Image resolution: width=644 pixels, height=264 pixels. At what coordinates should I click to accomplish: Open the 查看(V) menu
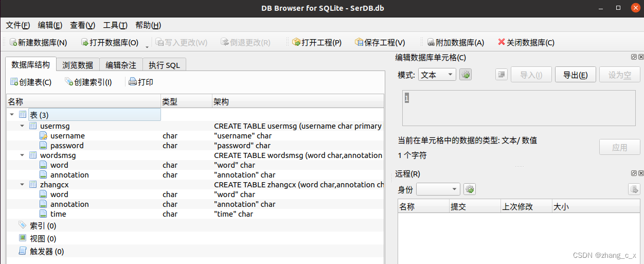(x=83, y=25)
